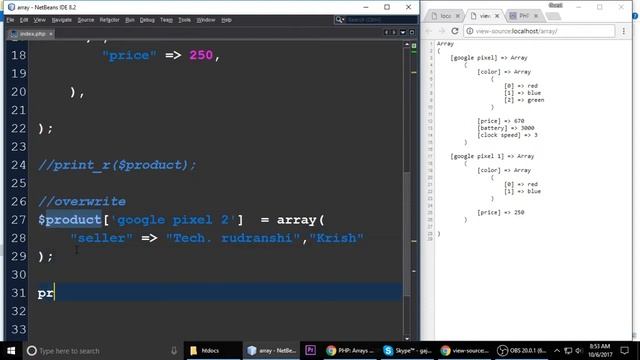Open the Help menu
This screenshot has width=640, height=360.
(x=227, y=20)
